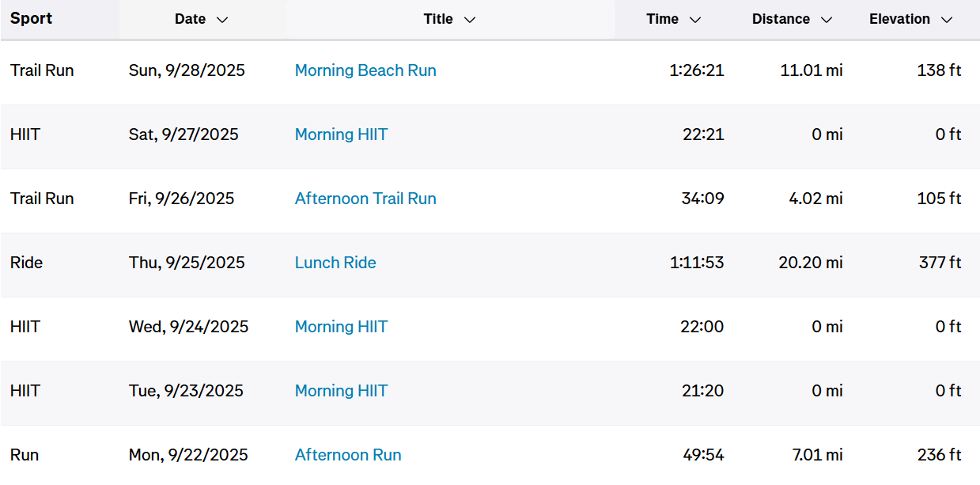Open the Morning Beach Run activity
Viewport: 980px width, 485px height.
pyautogui.click(x=365, y=70)
